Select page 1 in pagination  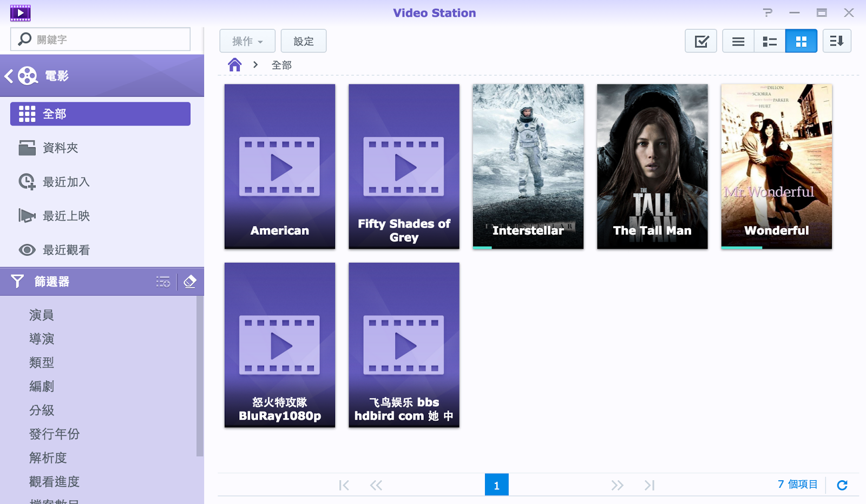[496, 485]
